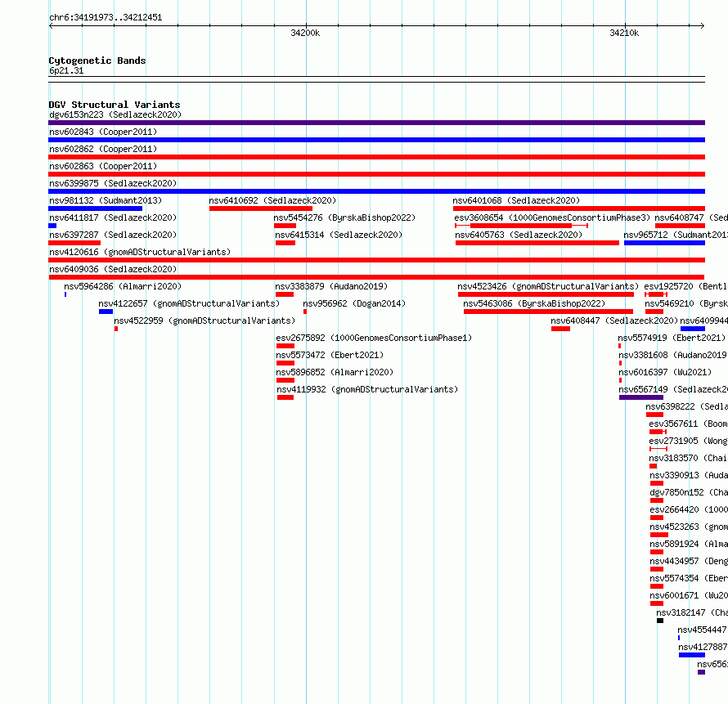
Task: Click nsv956962 (Dogan2014) label
Action: pos(354,303)
